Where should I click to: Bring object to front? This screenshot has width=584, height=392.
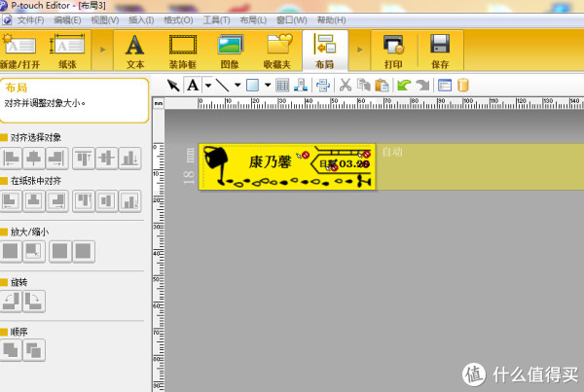pos(11,350)
